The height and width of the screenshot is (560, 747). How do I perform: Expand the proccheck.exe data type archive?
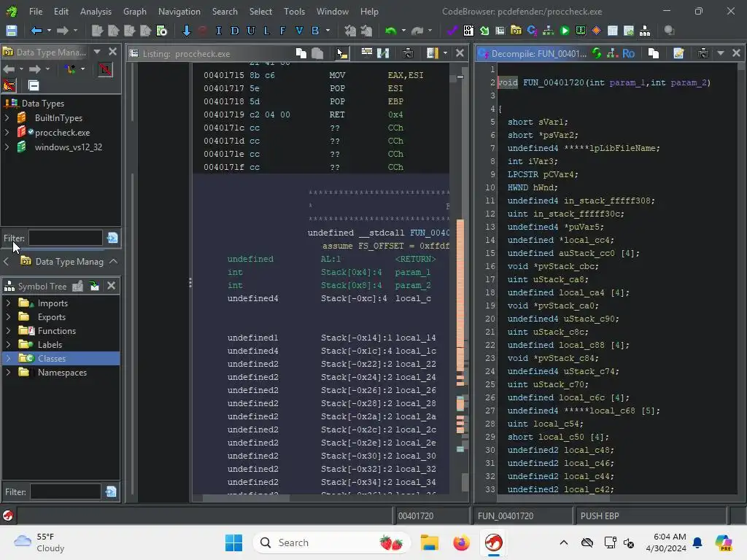pos(7,133)
